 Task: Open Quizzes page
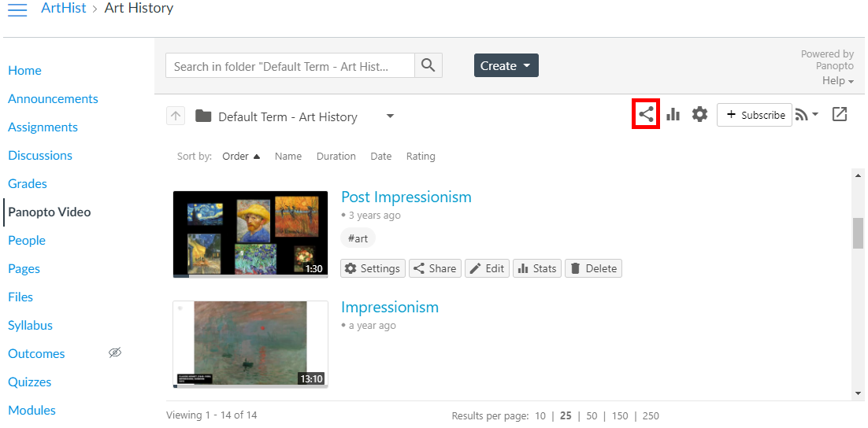pyautogui.click(x=29, y=382)
